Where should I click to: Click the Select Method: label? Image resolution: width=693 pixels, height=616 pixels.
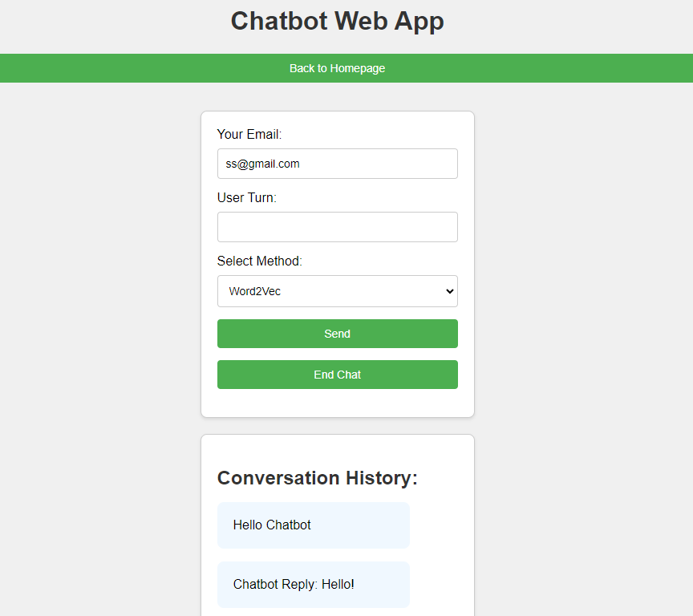pyautogui.click(x=259, y=261)
